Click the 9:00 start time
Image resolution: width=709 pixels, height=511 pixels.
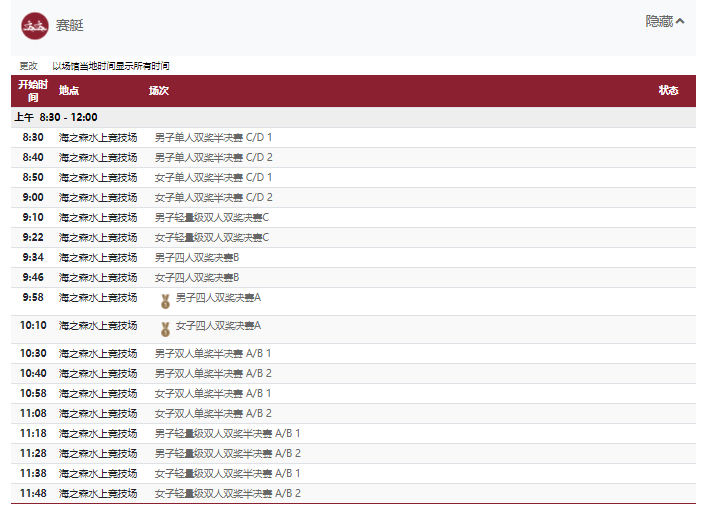33,198
